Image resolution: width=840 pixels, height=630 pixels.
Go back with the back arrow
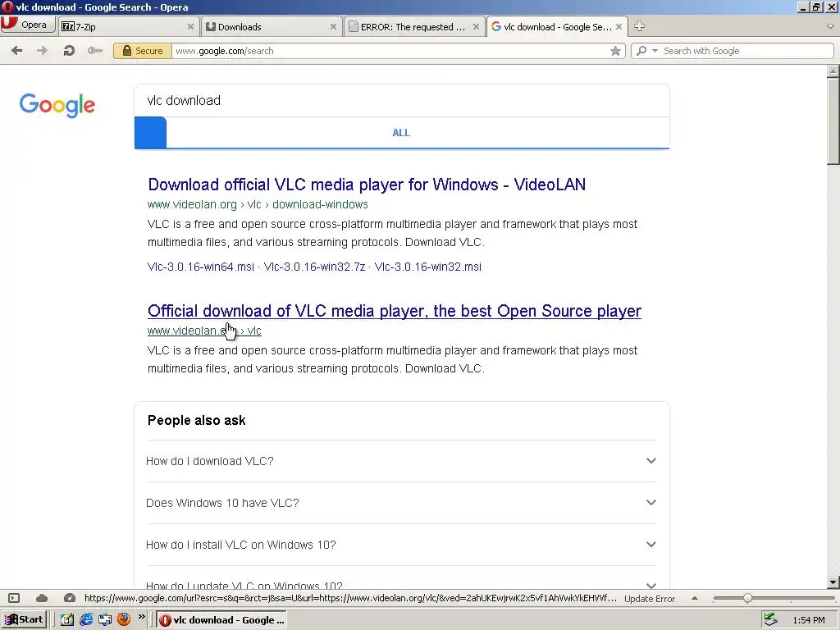click(x=16, y=51)
